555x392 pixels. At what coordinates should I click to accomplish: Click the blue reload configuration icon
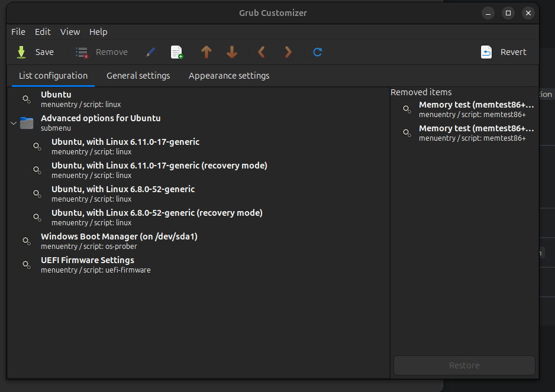318,52
